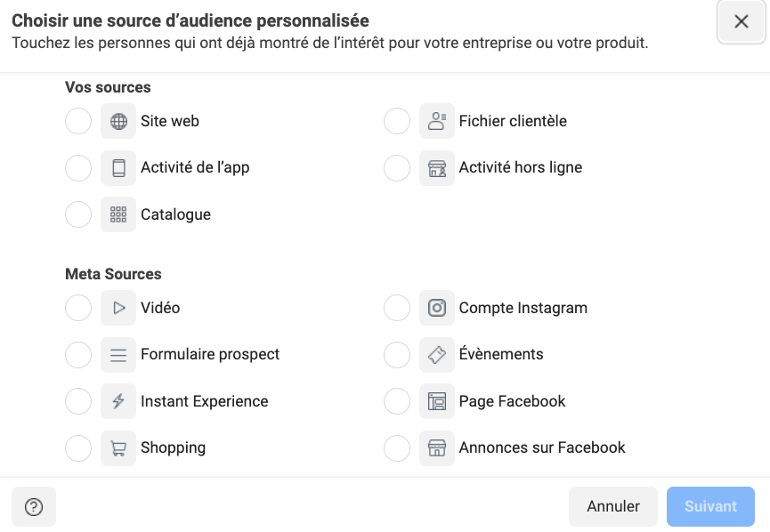
Task: Open help via the question mark icon
Action: point(34,506)
